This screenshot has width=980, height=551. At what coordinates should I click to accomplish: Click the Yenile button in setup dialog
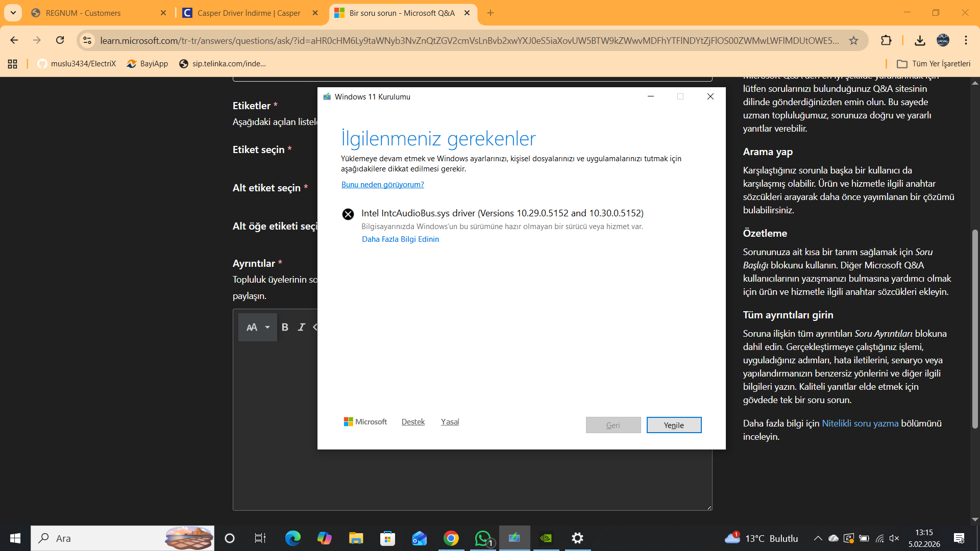[674, 425]
